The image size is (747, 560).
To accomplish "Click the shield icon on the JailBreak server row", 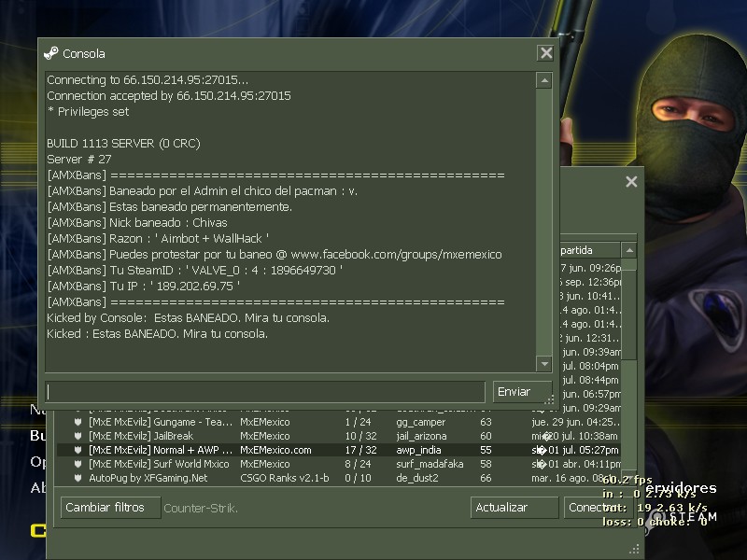I will point(78,436).
